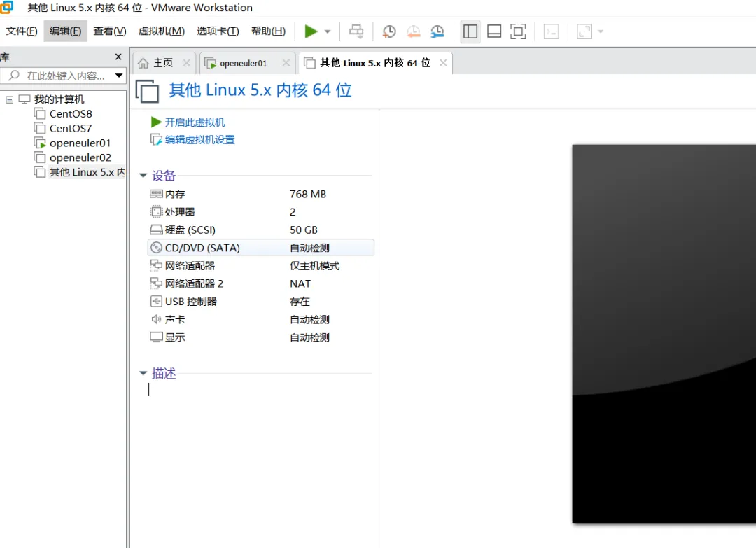The image size is (756, 548).
Task: Click the revert to snapshot icon
Action: (413, 31)
